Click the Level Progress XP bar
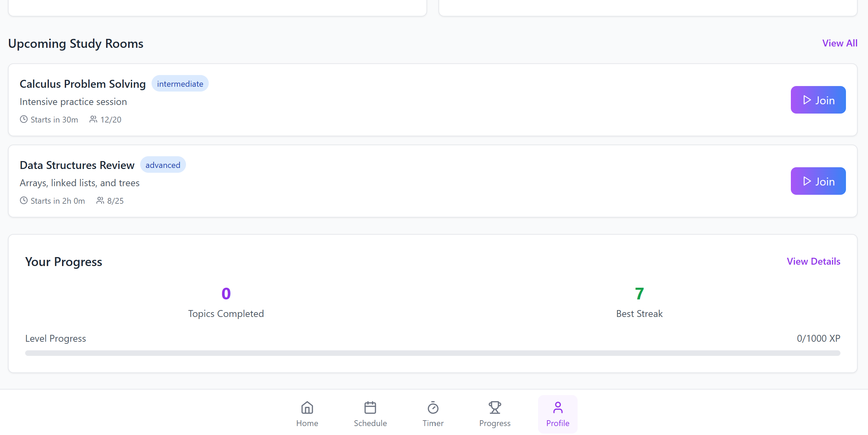Image resolution: width=868 pixels, height=435 pixels. [x=433, y=353]
